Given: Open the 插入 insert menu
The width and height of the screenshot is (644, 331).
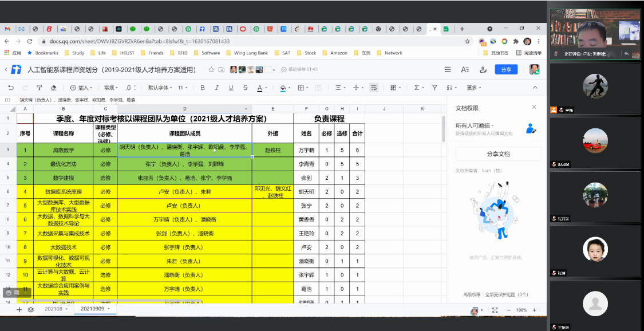Looking at the screenshot, I should [81, 88].
